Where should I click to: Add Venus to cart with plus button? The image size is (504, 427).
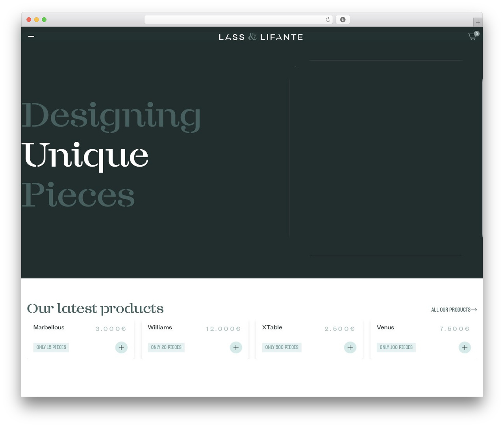[x=465, y=347]
